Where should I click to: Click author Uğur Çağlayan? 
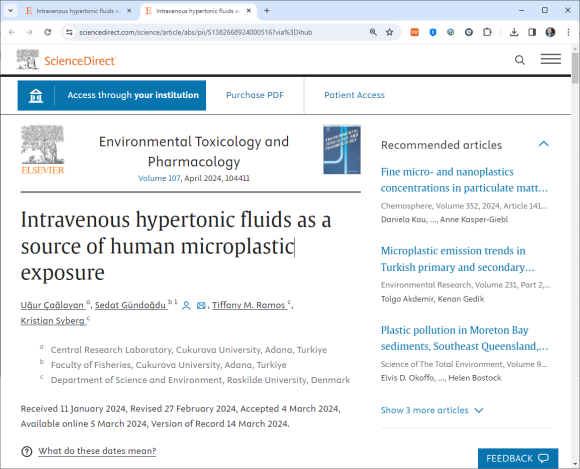pos(53,305)
